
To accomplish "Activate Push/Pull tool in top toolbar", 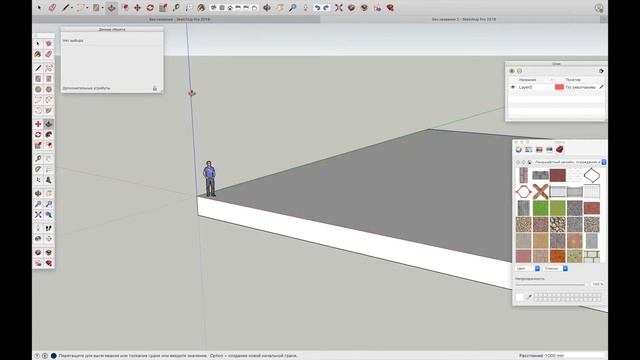I will (111, 7).
